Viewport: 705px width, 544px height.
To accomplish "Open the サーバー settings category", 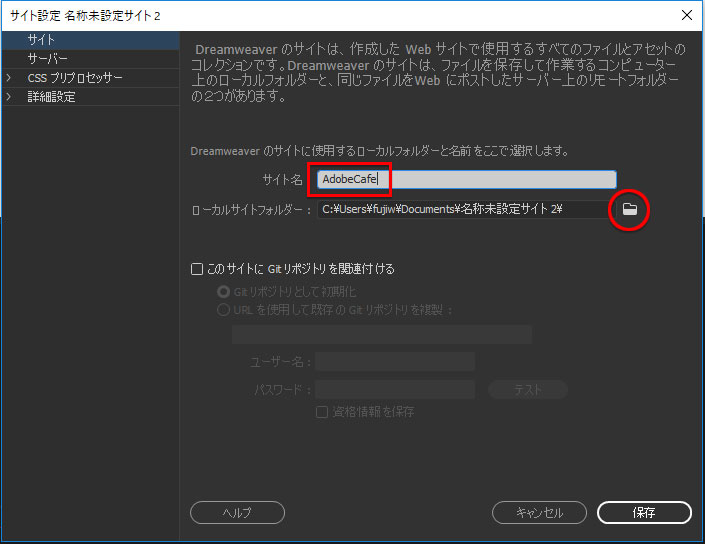I will [48, 59].
